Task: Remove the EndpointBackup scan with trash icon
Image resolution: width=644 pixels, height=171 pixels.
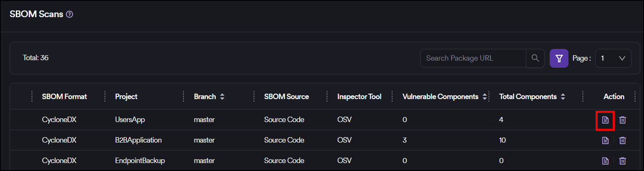Action: 622,161
